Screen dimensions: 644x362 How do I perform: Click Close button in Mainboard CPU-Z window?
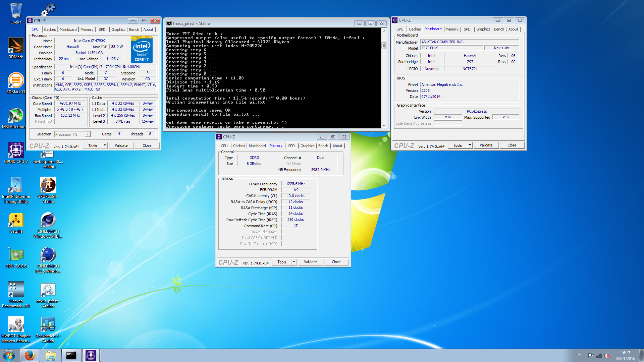[x=512, y=145]
